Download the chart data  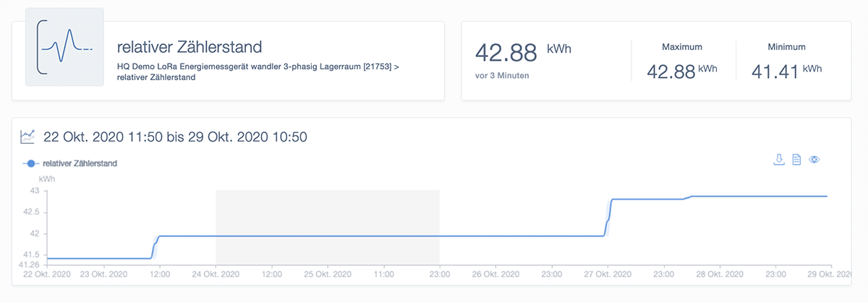tap(779, 159)
